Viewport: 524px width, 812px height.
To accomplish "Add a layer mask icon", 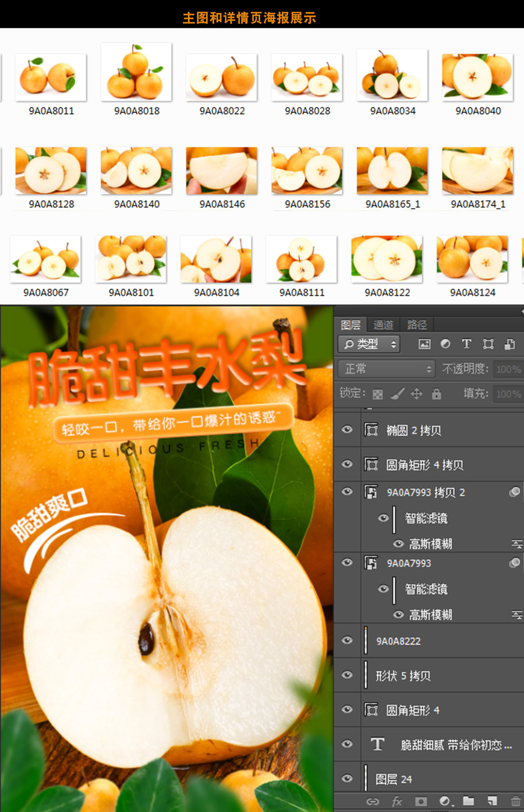I will 421,802.
